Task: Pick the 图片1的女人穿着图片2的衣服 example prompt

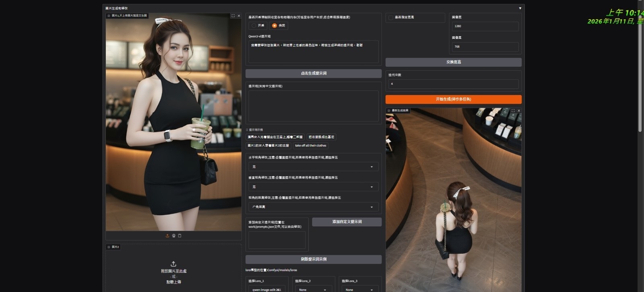Action: (x=268, y=146)
